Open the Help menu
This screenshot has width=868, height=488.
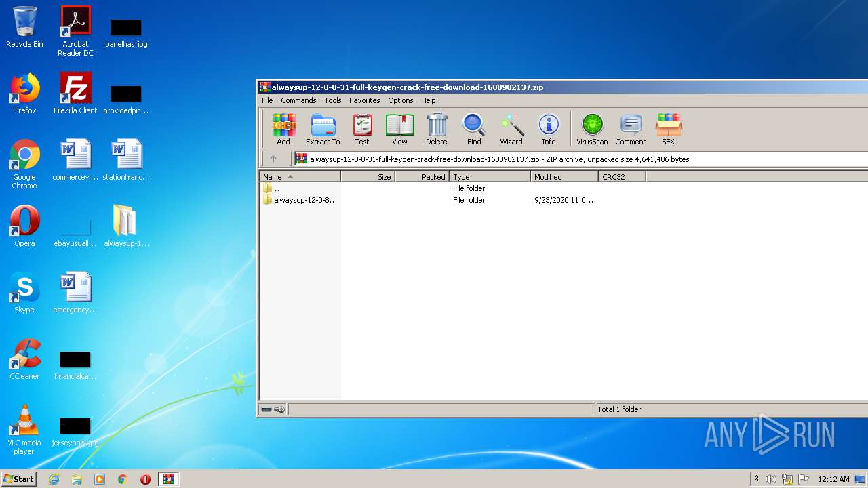pyautogui.click(x=429, y=100)
